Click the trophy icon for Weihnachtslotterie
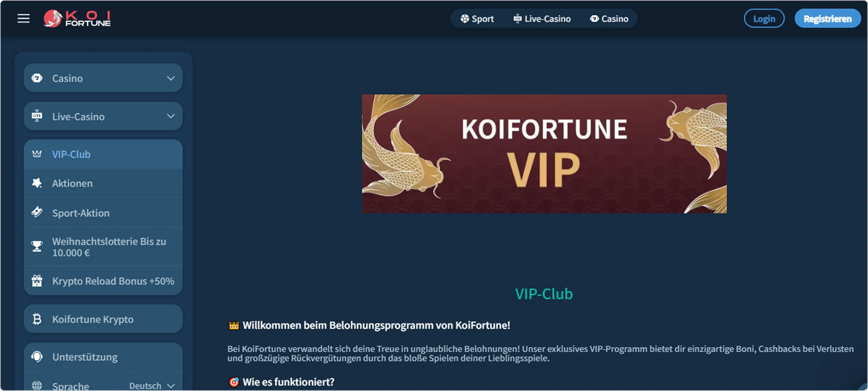 (37, 246)
